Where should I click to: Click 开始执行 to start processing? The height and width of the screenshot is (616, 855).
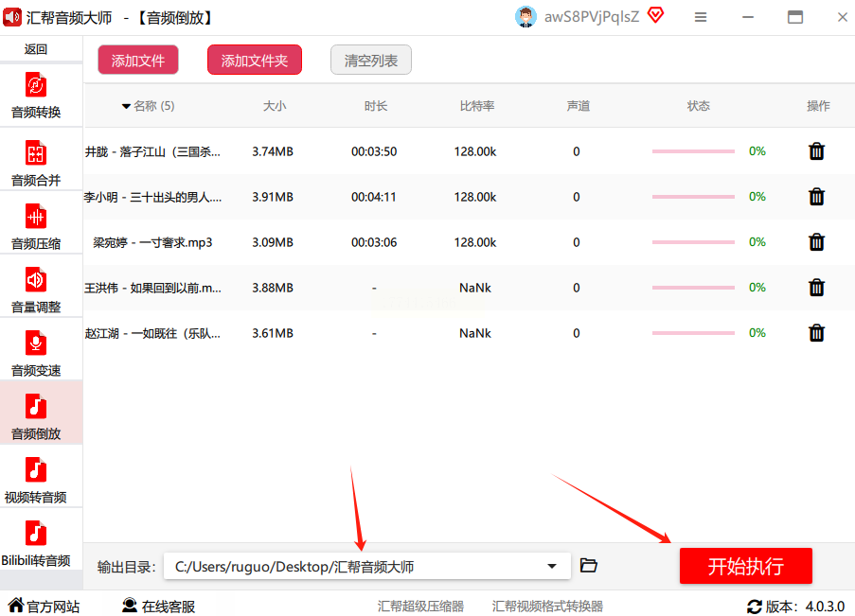click(746, 566)
